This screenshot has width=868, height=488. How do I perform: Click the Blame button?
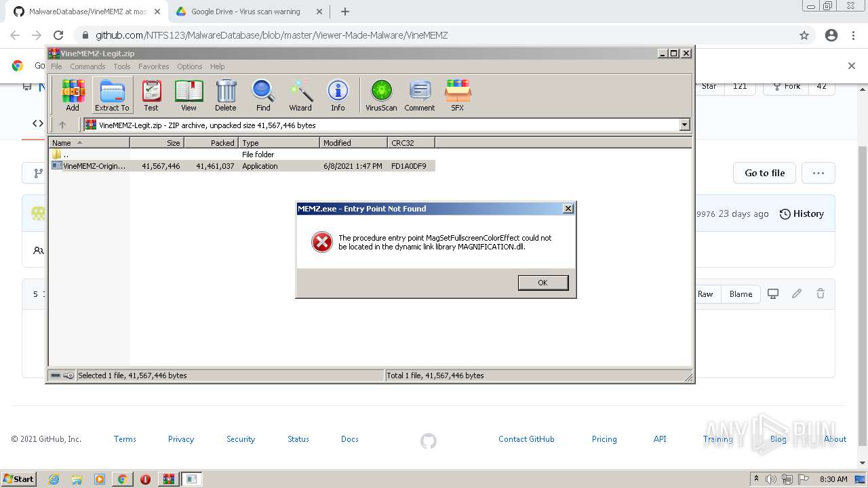coord(741,294)
